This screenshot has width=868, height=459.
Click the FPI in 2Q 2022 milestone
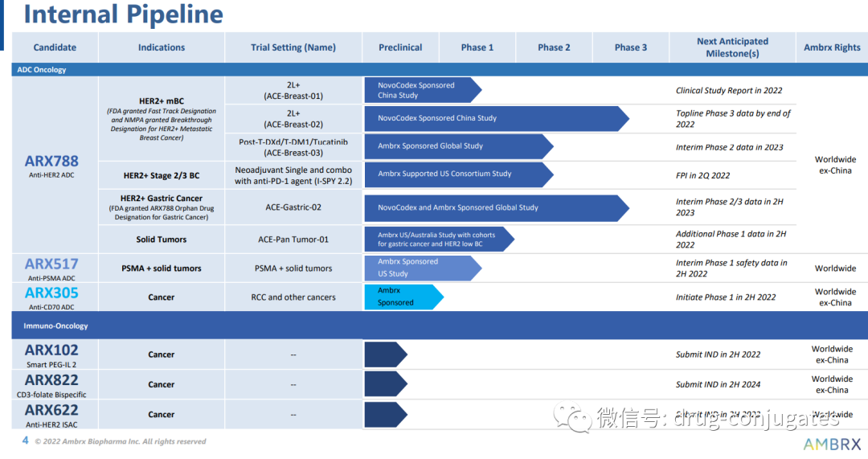click(x=702, y=175)
